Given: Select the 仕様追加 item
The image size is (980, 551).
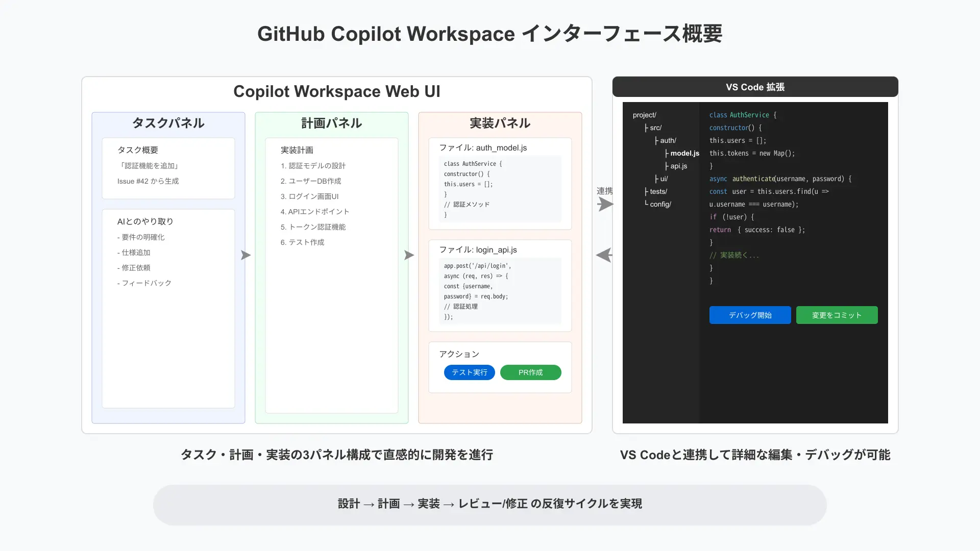Looking at the screenshot, I should [x=134, y=253].
